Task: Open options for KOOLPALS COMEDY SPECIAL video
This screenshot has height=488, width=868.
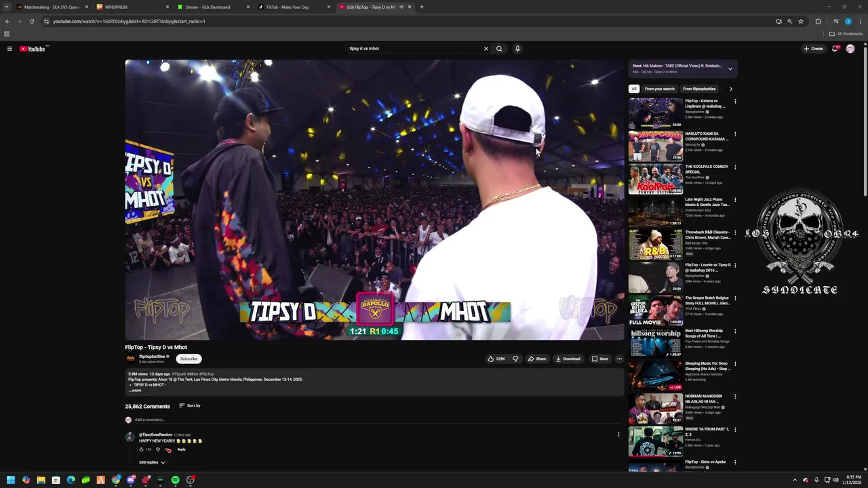Action: 735,167
